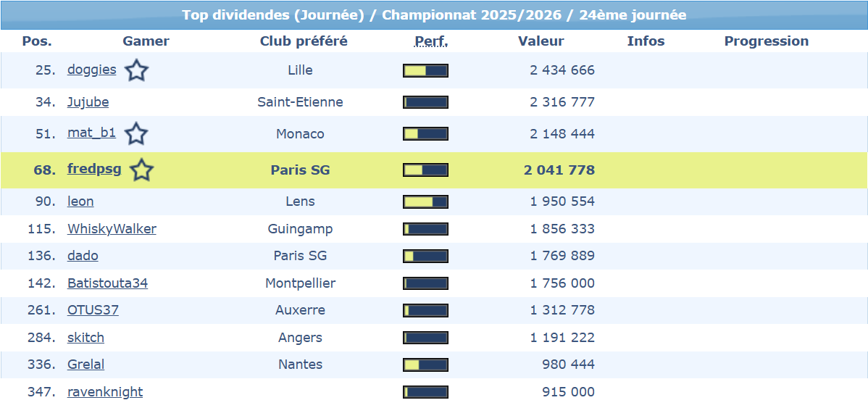The height and width of the screenshot is (408, 868).
Task: Click the star icon beside mat_b1
Action: tap(136, 134)
